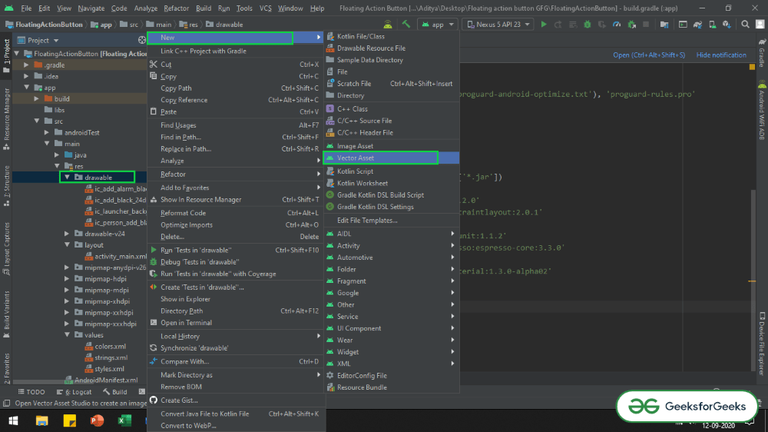Open PowerPoint from the Windows taskbar
The height and width of the screenshot is (432, 768).
(x=97, y=421)
